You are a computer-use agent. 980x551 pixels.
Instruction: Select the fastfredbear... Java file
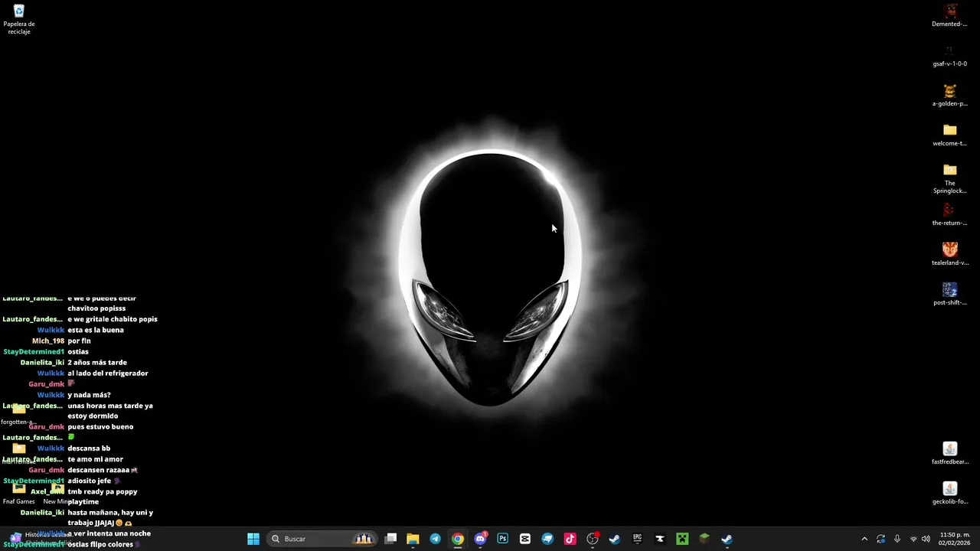pos(949,453)
